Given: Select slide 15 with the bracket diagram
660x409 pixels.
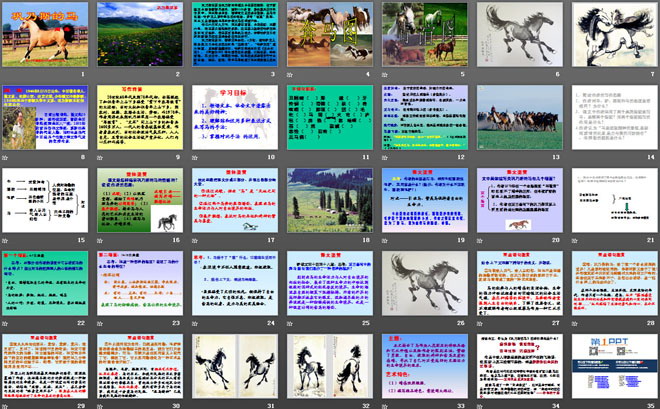Looking at the screenshot, I should pyautogui.click(x=45, y=199).
